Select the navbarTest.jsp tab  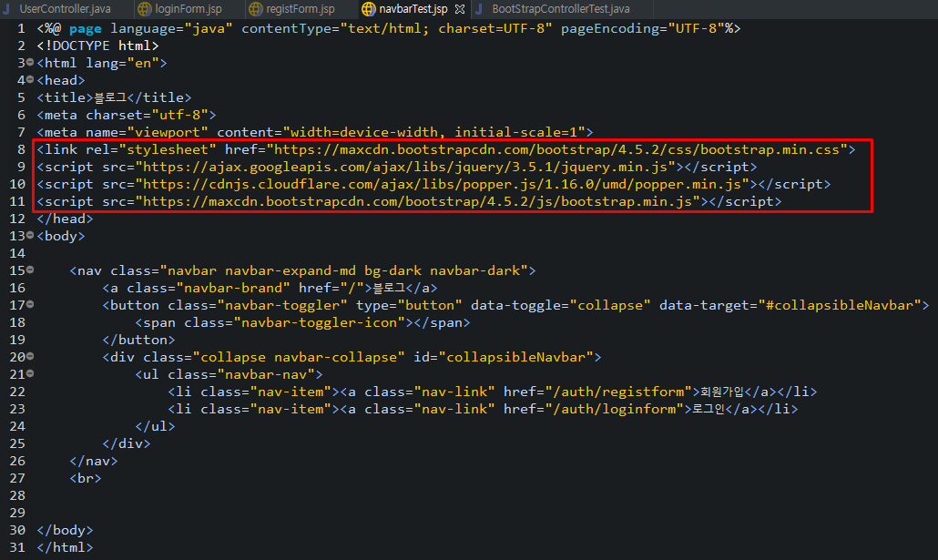[x=413, y=9]
